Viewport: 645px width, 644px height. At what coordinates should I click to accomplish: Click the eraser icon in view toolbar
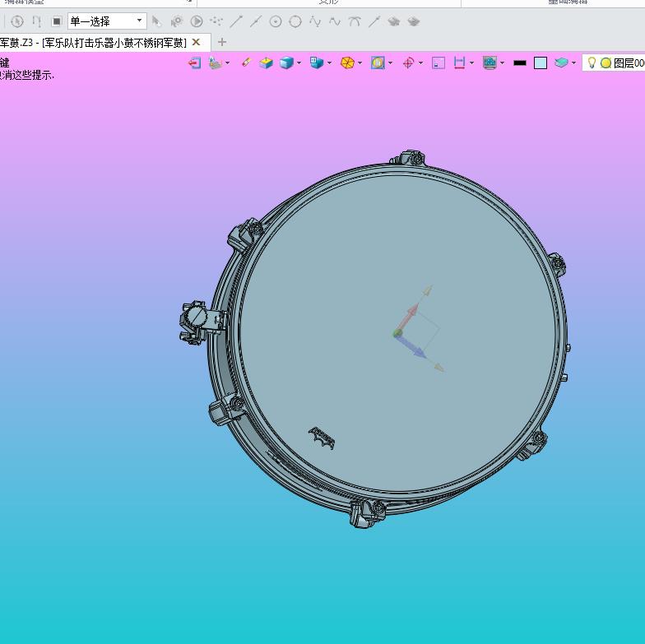(x=246, y=63)
